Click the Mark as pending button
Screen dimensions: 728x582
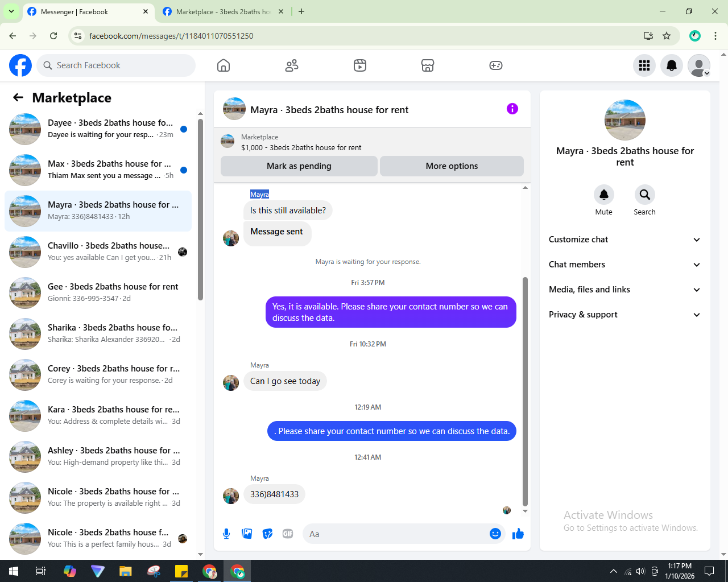(x=299, y=166)
